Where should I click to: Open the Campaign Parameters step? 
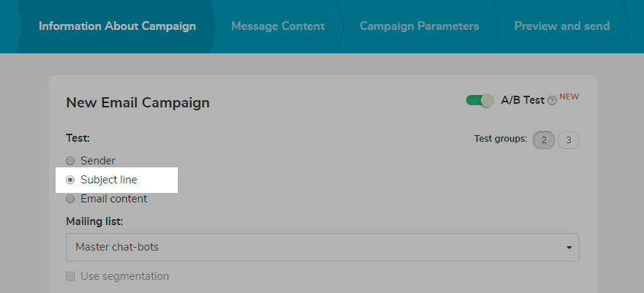click(x=419, y=26)
